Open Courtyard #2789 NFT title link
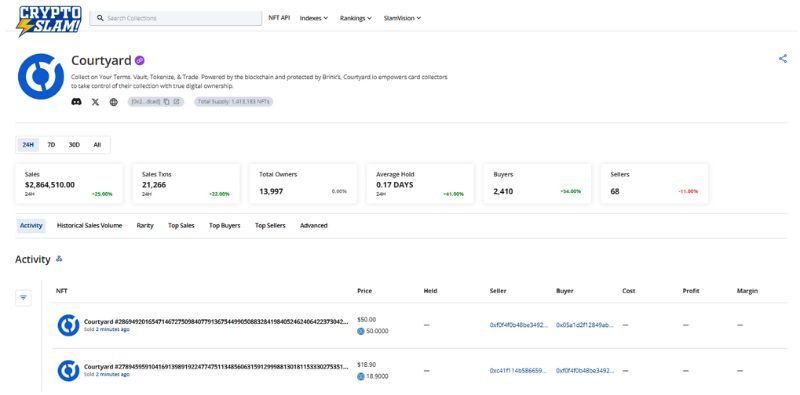This screenshot has width=800, height=395. tap(216, 366)
